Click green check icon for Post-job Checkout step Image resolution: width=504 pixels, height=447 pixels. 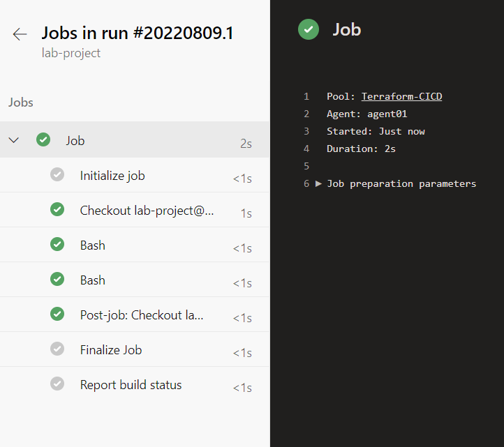[57, 314]
